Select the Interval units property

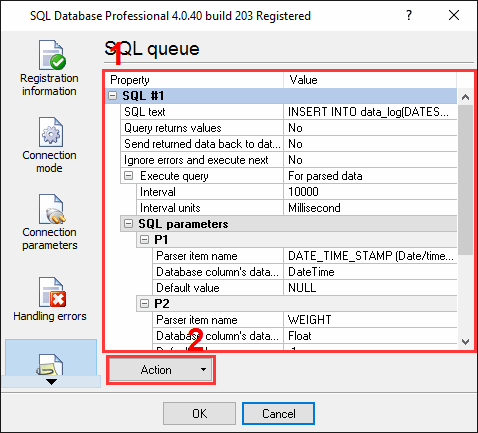pos(210,208)
